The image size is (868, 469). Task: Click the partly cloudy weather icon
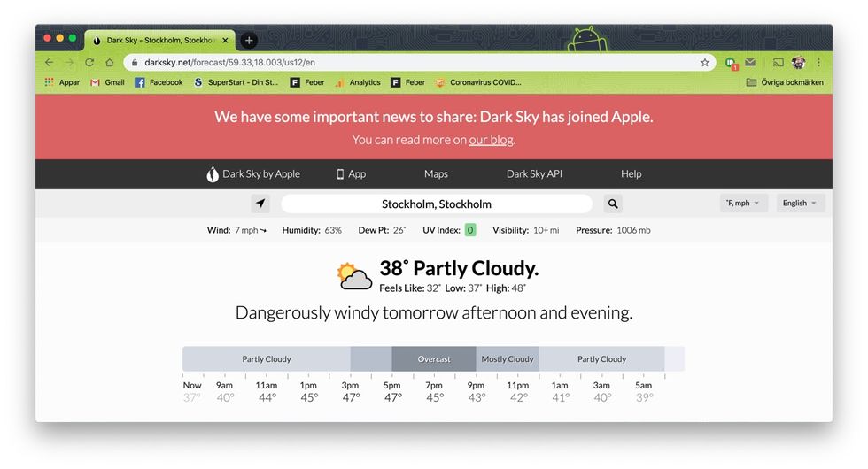354,276
